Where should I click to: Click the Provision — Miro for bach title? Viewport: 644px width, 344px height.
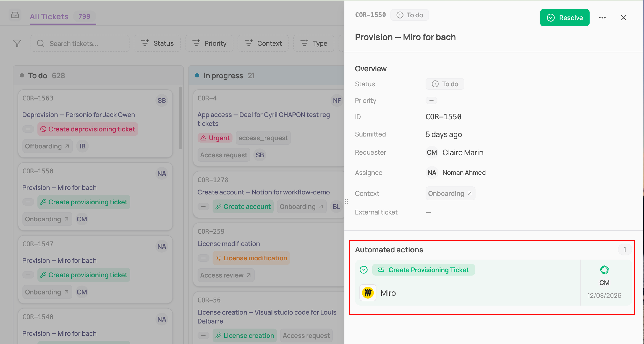tap(405, 37)
